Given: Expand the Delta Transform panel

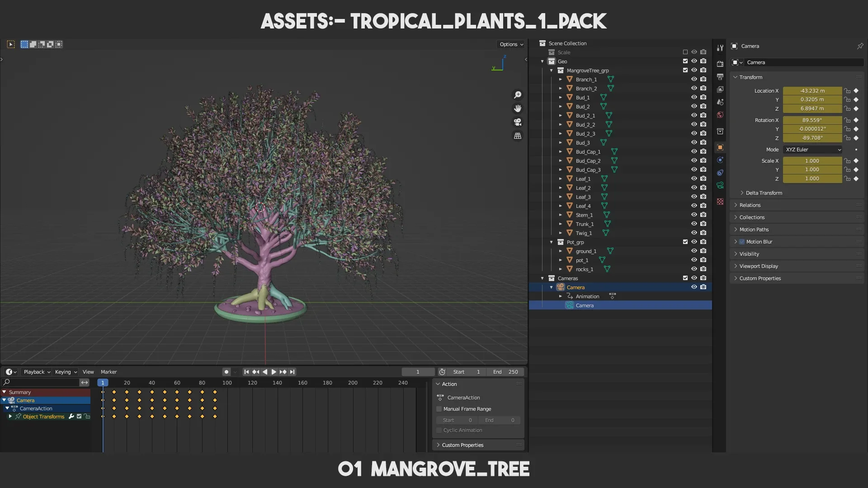Looking at the screenshot, I should [764, 193].
